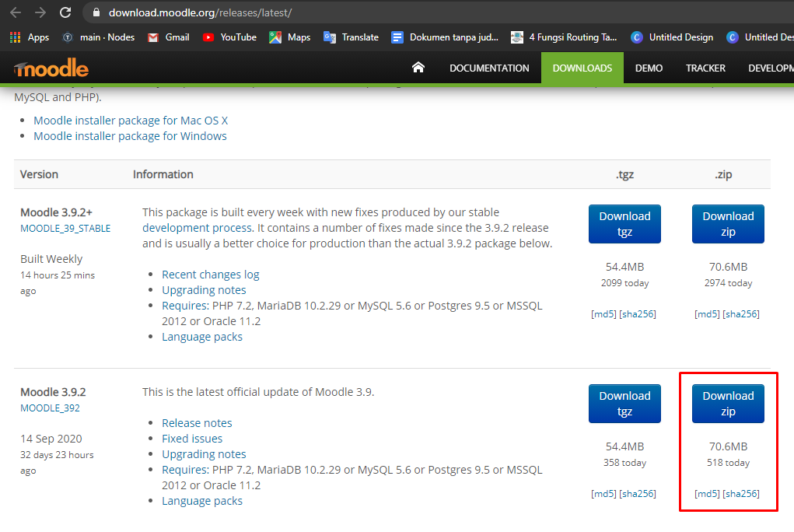The width and height of the screenshot is (794, 532).
Task: Click the Moodle 3.9.2+ version title
Action: click(x=56, y=213)
